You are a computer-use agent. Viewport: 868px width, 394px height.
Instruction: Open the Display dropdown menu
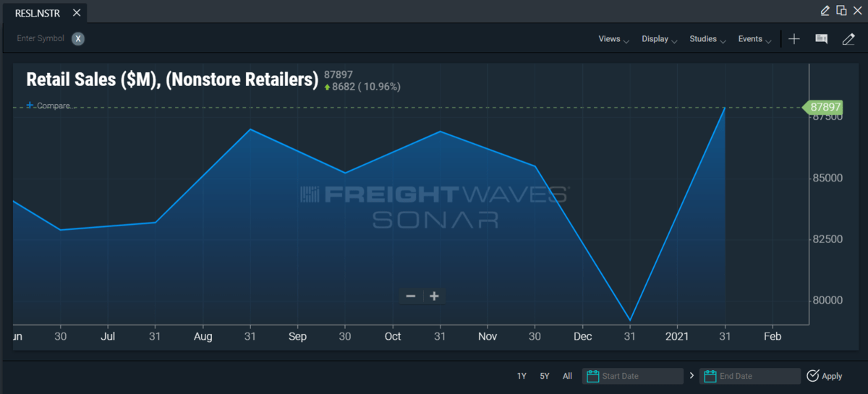click(659, 39)
